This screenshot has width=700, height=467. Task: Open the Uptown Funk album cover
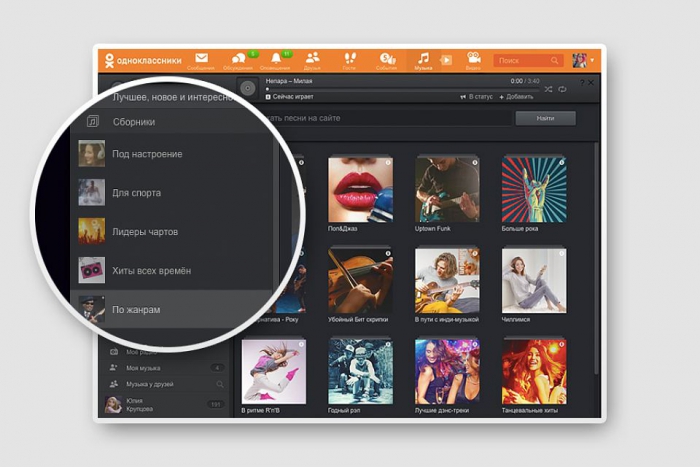click(x=447, y=190)
